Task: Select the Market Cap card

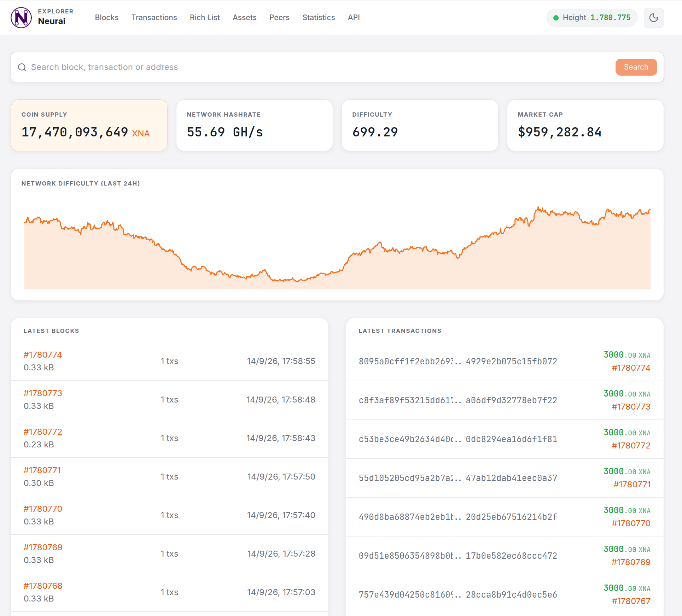Action: pos(585,125)
